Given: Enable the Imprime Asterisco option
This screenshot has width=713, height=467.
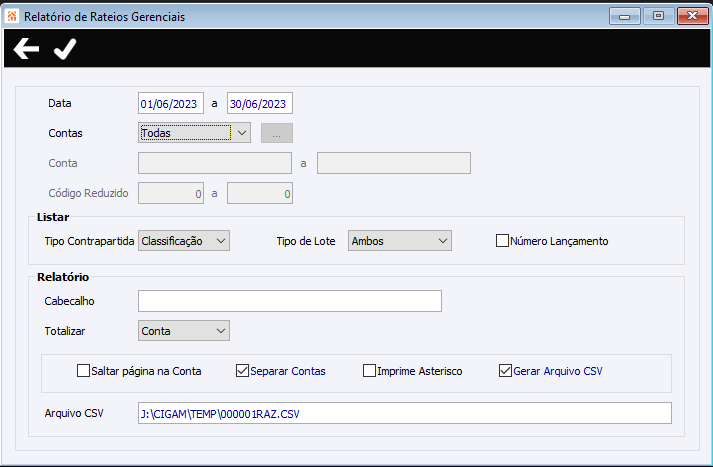Looking at the screenshot, I should (x=369, y=371).
